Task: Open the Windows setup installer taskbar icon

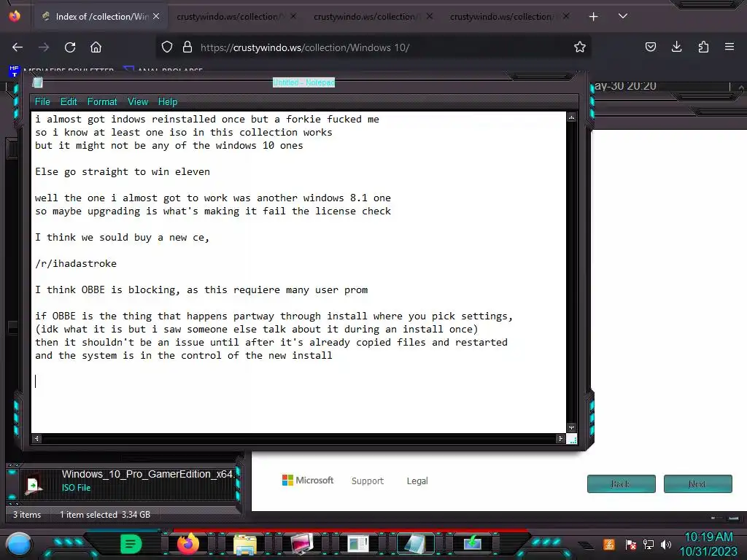Action: click(x=473, y=544)
